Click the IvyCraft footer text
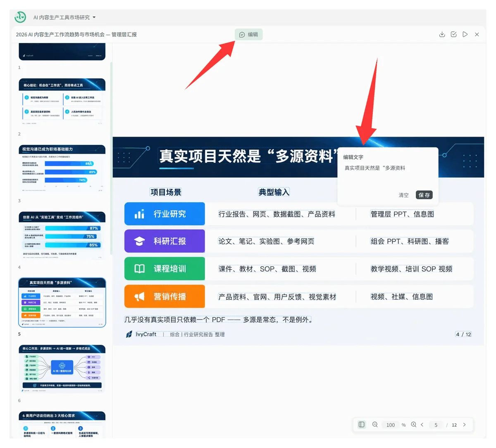Image resolution: width=496 pixels, height=448 pixels. pyautogui.click(x=146, y=334)
